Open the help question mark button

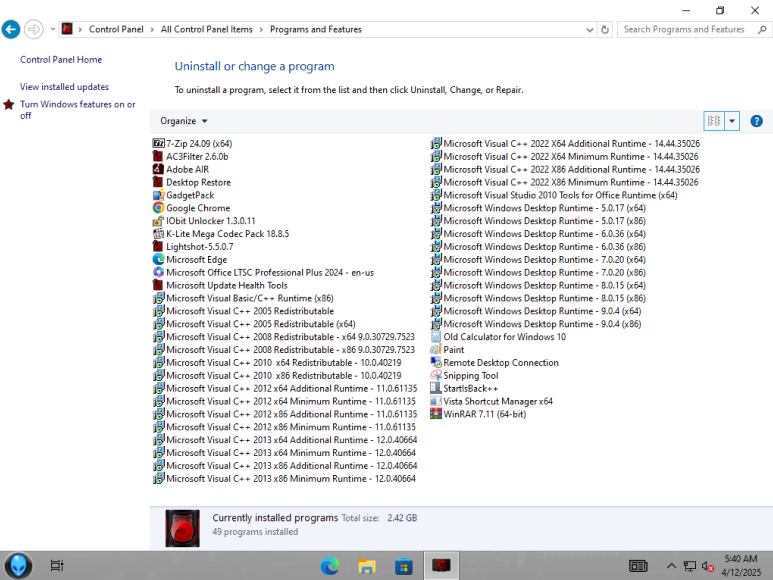tap(756, 121)
